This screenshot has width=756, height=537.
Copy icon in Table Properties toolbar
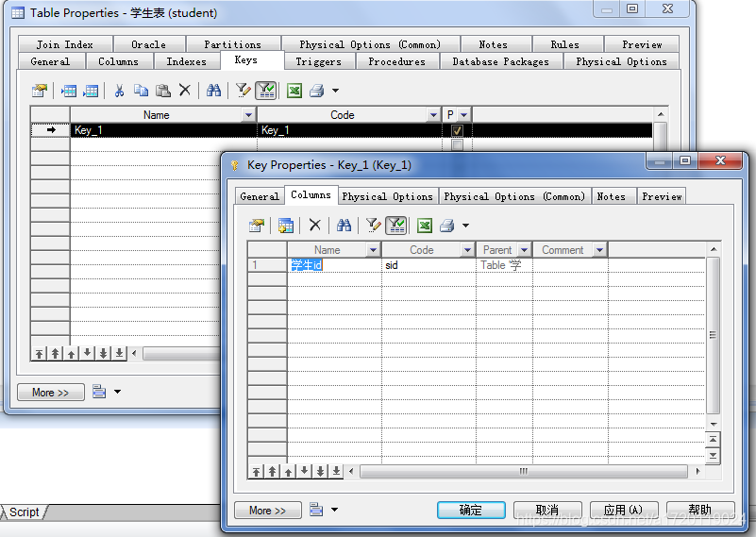pyautogui.click(x=141, y=91)
